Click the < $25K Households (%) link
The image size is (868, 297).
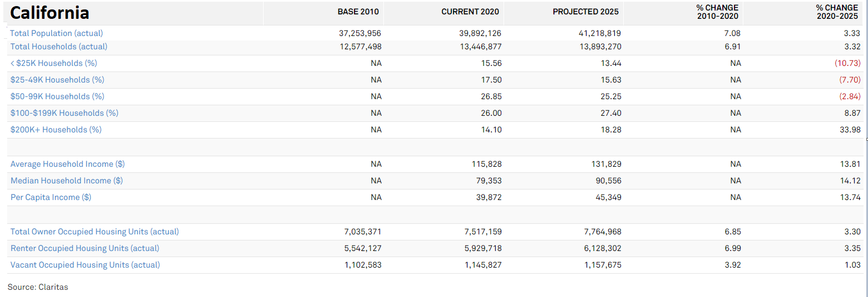[x=54, y=63]
